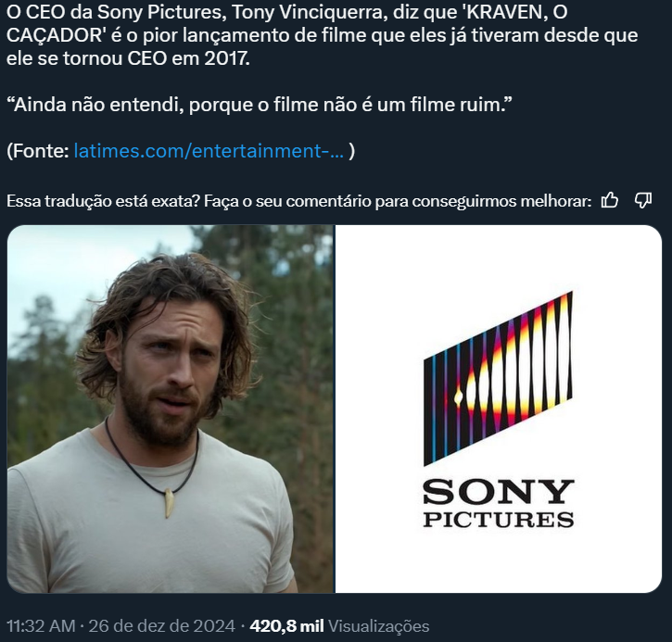Rate the translation with thumbs up icon

pos(609,200)
